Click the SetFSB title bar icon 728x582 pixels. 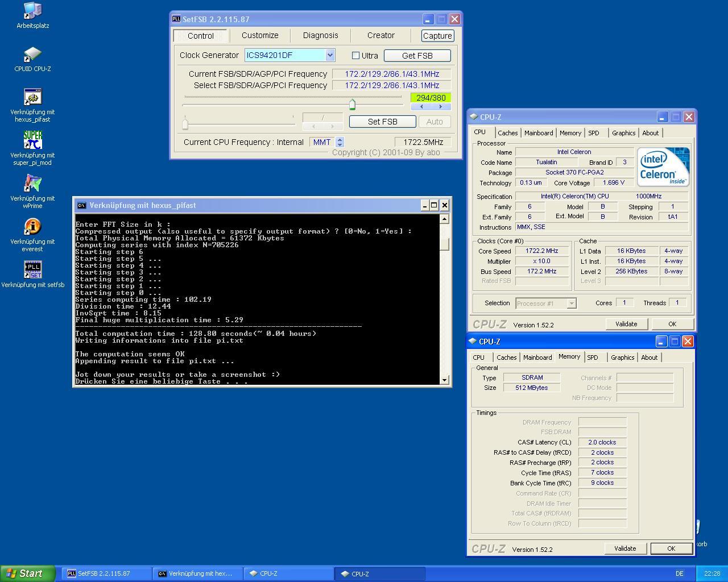click(177, 19)
